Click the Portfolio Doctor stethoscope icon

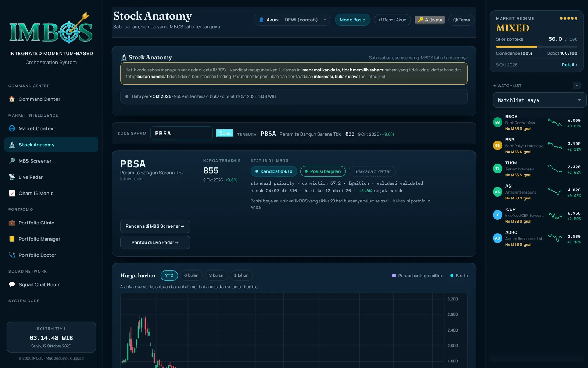pos(12,255)
